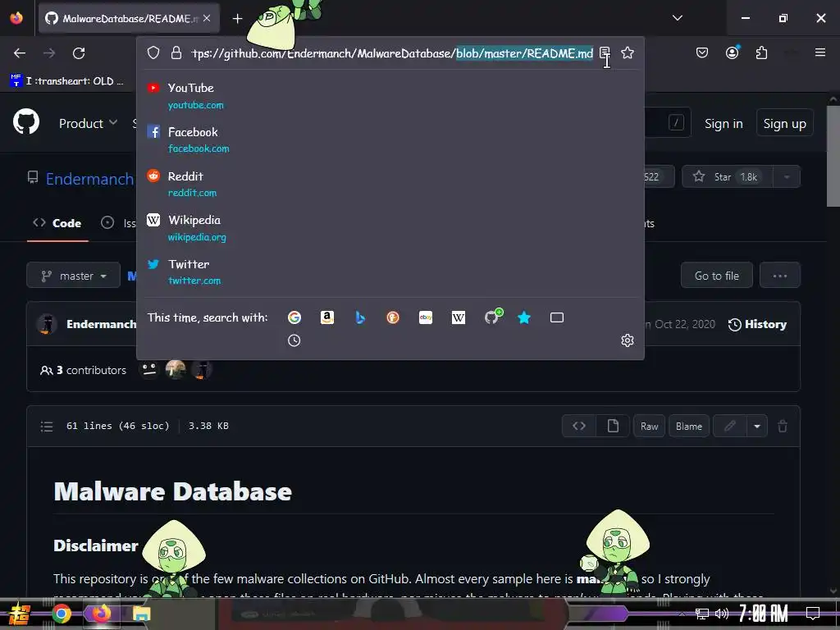The width and height of the screenshot is (840, 630).
Task: Bookmark this page with the star icon
Action: click(x=628, y=52)
